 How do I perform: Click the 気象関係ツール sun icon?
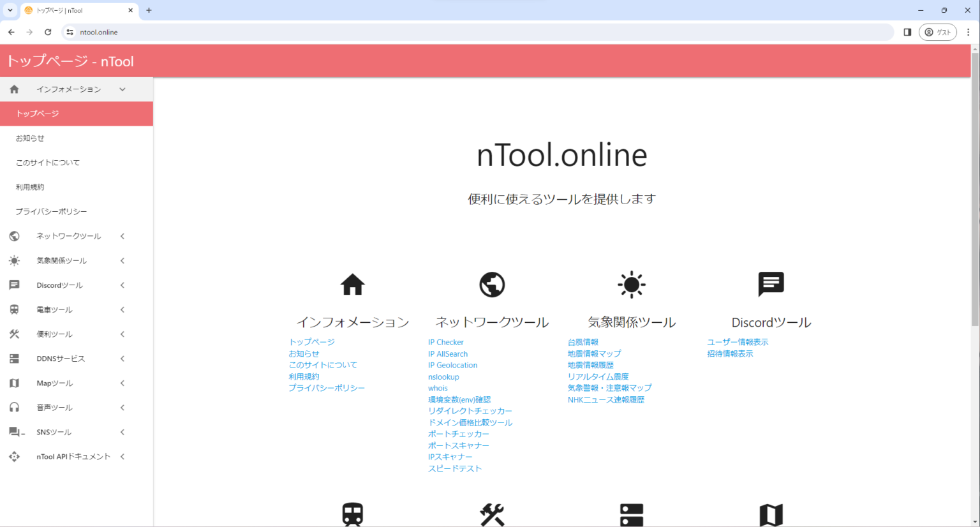coord(13,260)
